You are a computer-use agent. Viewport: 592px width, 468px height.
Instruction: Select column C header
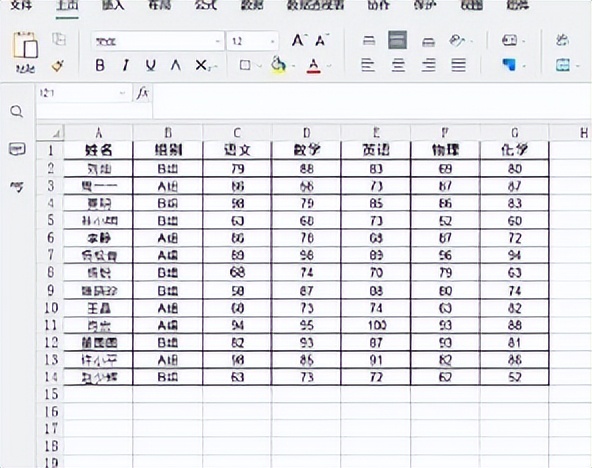point(237,133)
